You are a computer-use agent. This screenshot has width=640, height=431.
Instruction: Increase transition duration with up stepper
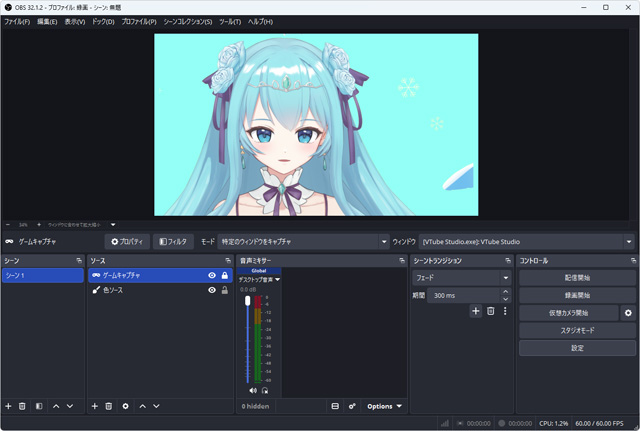tap(505, 291)
